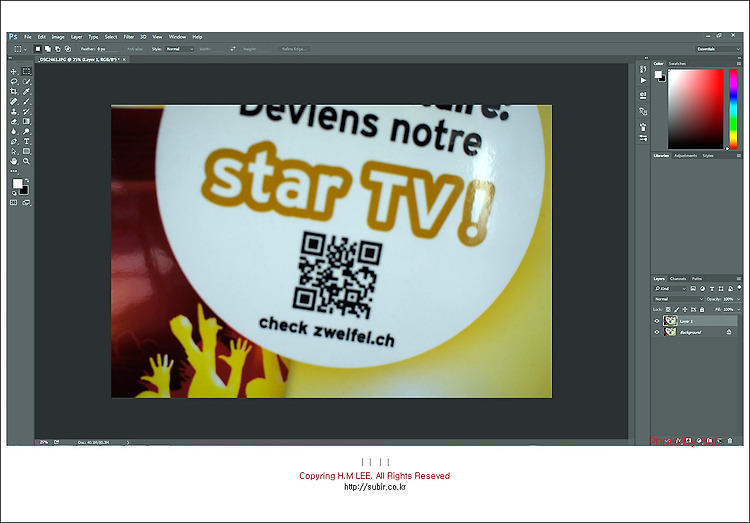Toggle lock all padlock in Layers panel
The image size is (750, 523).
[702, 310]
